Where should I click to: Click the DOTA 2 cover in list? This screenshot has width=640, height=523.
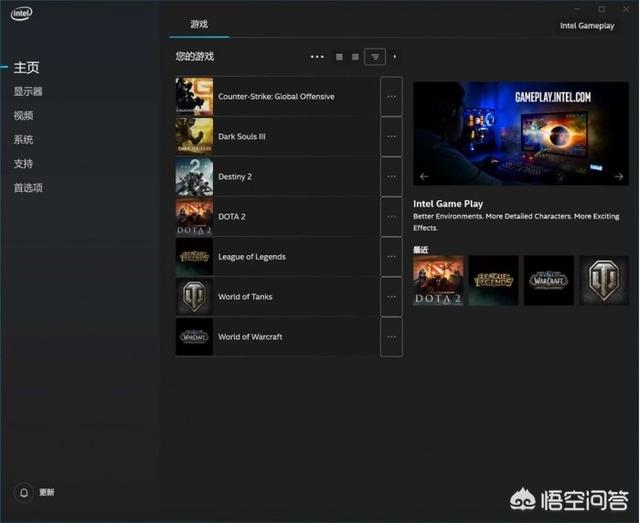click(x=194, y=216)
